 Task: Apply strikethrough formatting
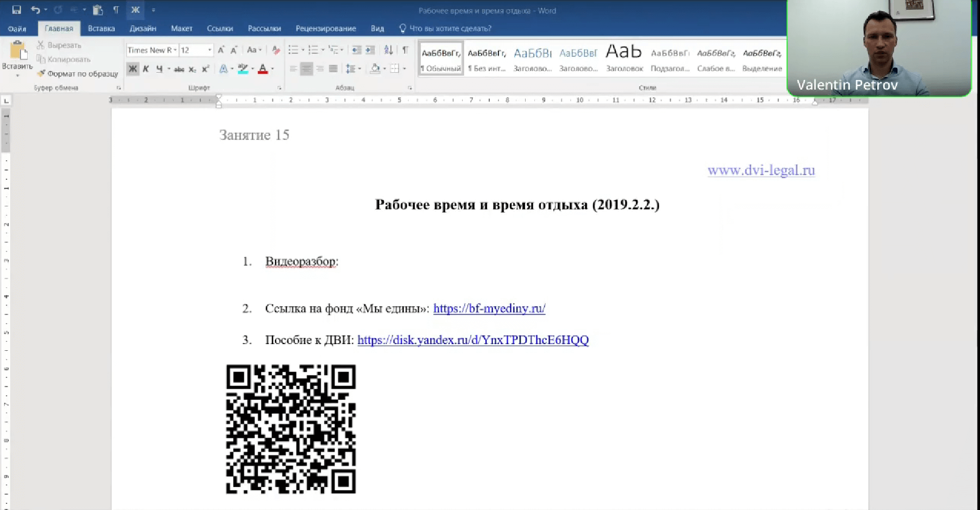click(x=179, y=69)
